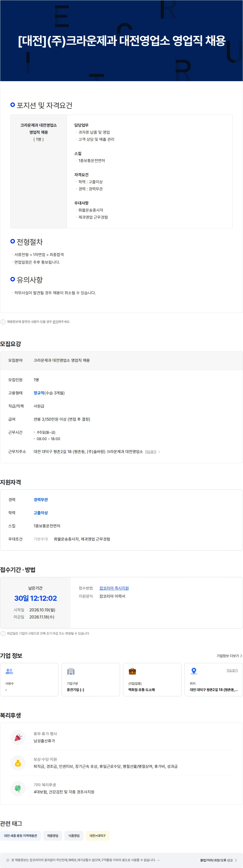Click the 고졸이상 education text in 지원자격

(x=41, y=513)
